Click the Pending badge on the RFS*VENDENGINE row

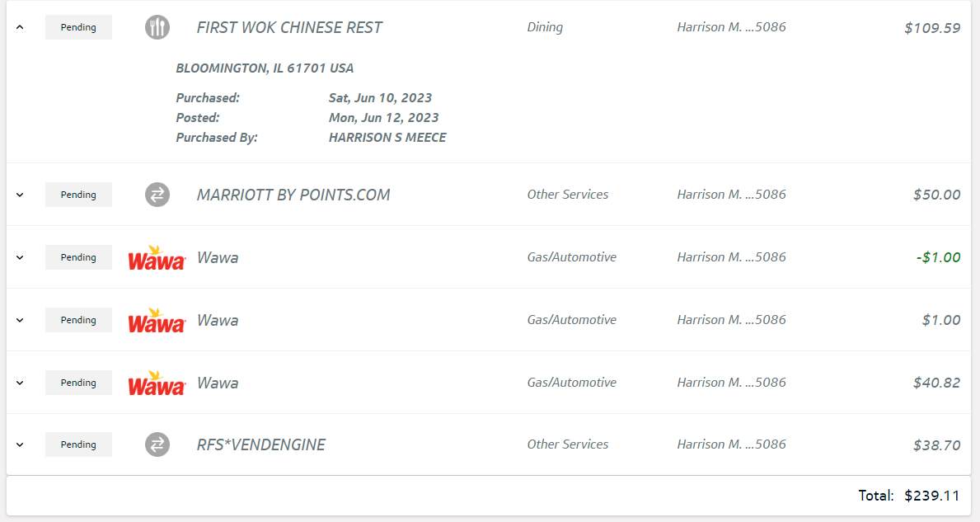(x=78, y=444)
